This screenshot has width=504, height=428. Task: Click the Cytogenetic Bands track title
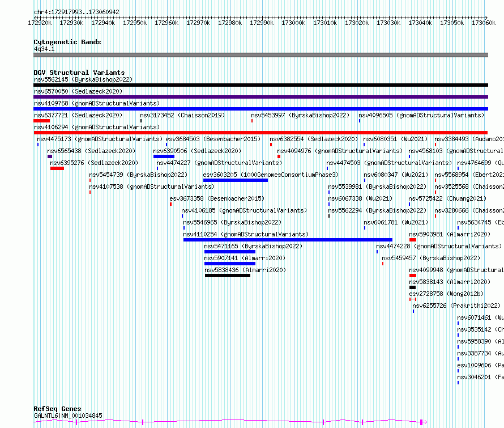[67, 42]
